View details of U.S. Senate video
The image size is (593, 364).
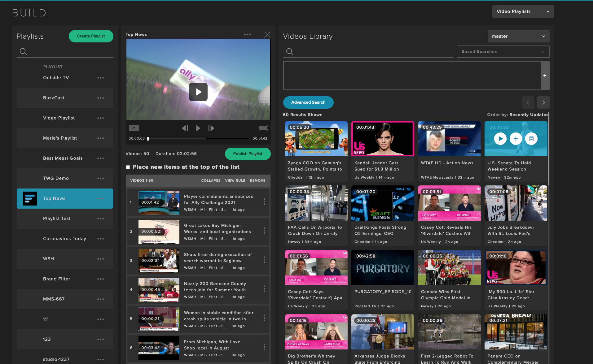pos(531,139)
